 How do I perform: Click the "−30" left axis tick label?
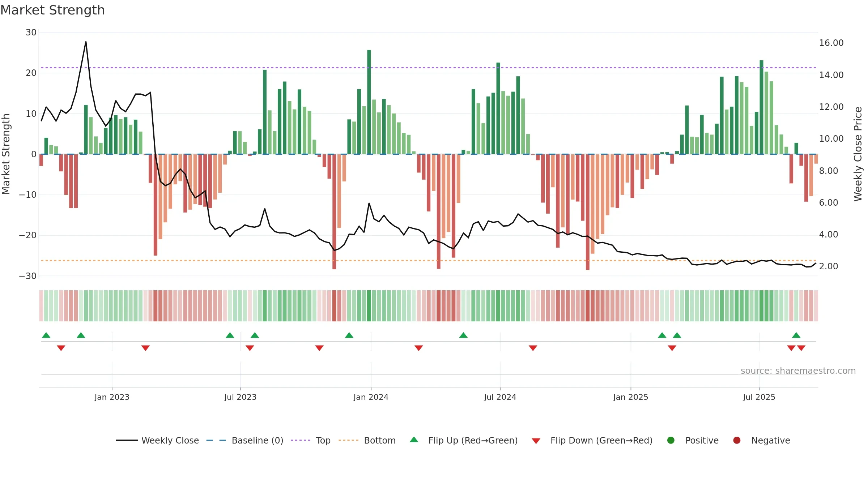coord(28,276)
